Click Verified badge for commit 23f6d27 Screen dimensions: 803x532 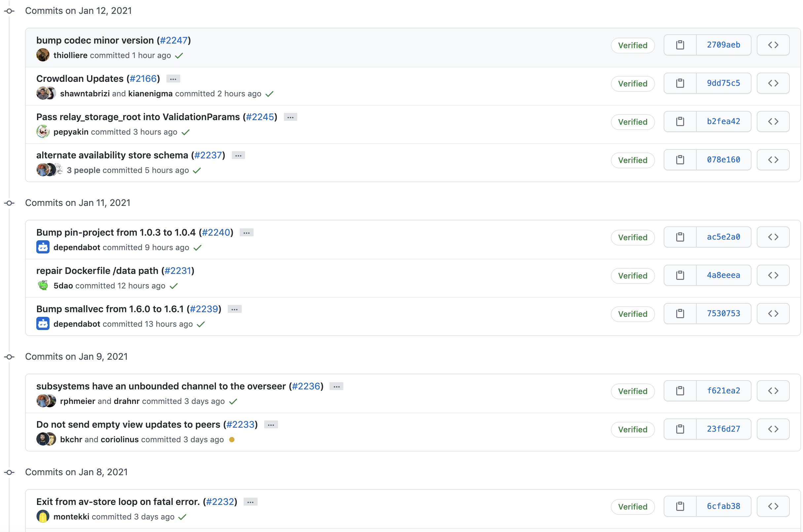pyautogui.click(x=632, y=430)
